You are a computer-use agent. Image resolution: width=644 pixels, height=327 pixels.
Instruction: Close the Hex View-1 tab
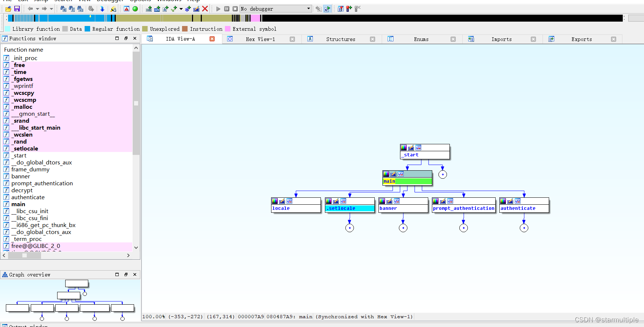click(x=292, y=39)
